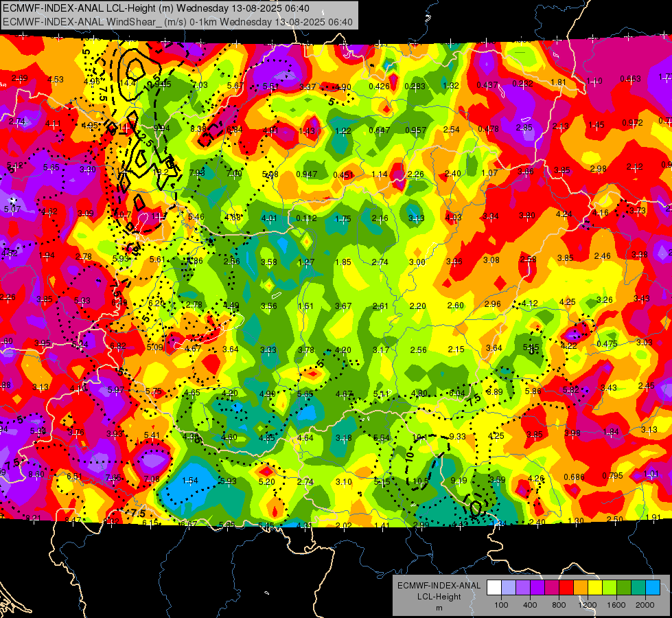Click the wind shear value 7.03
672x618 pixels.
200,85
